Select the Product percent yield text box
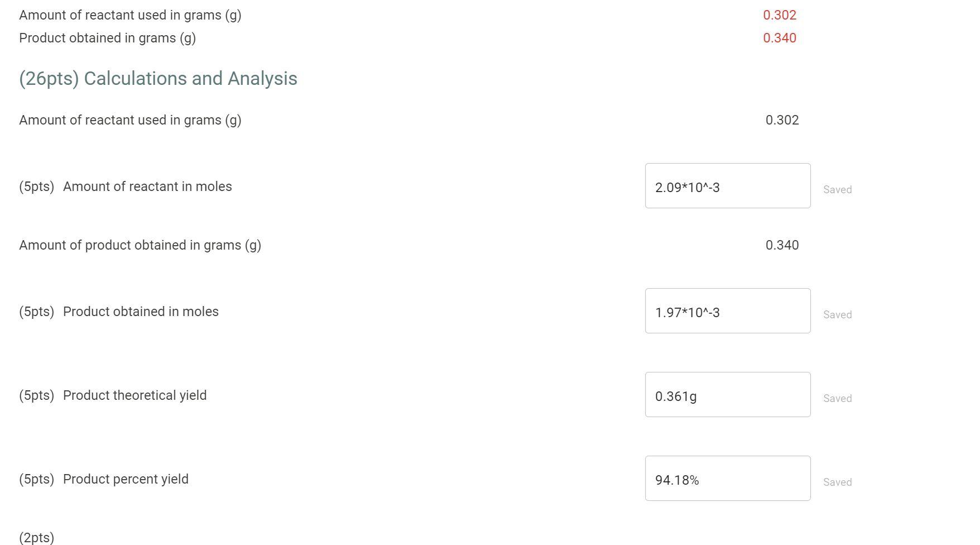 (x=727, y=478)
